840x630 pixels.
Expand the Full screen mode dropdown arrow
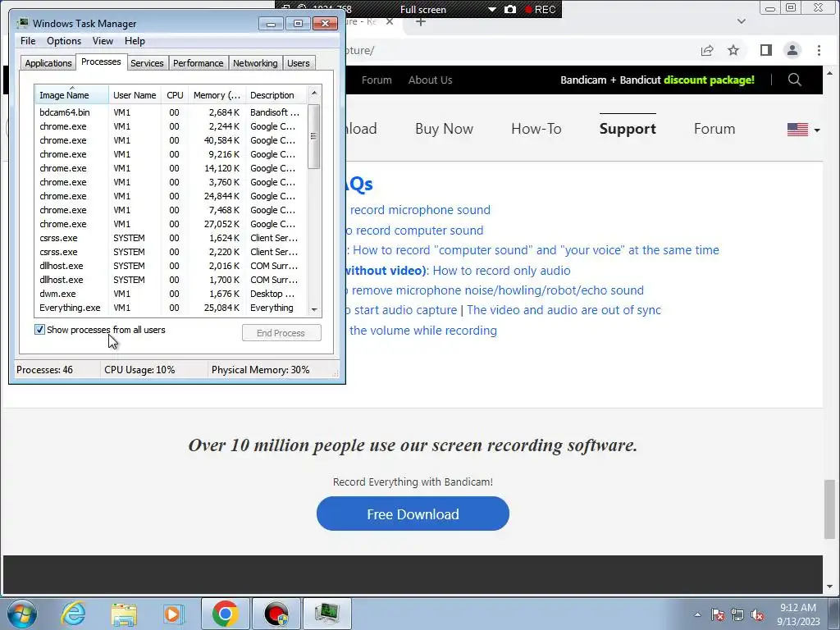pyautogui.click(x=492, y=10)
